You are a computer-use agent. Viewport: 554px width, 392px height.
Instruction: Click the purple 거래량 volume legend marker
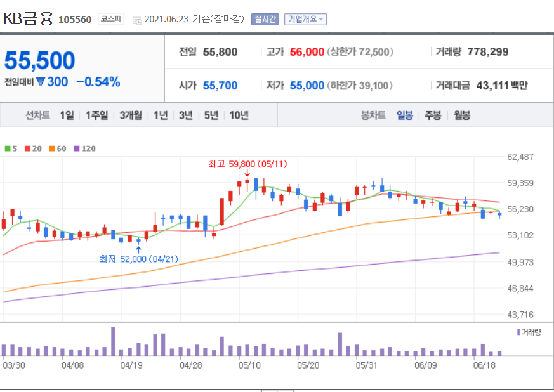[x=518, y=332]
